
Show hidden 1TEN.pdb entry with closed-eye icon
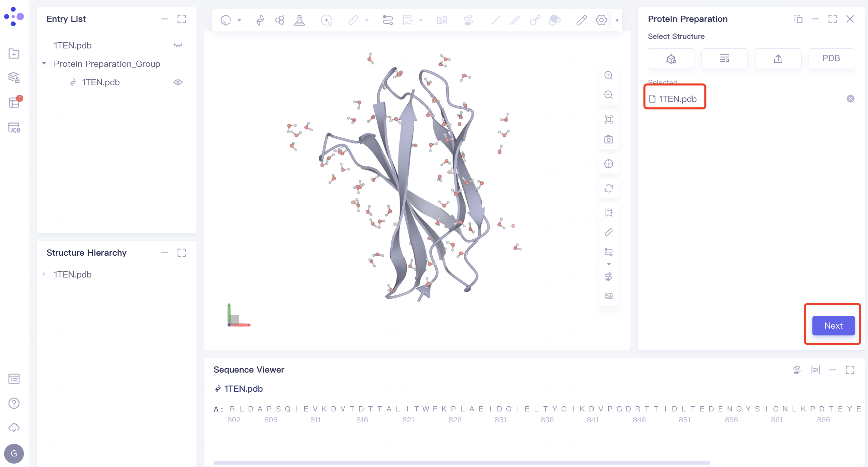(x=178, y=45)
